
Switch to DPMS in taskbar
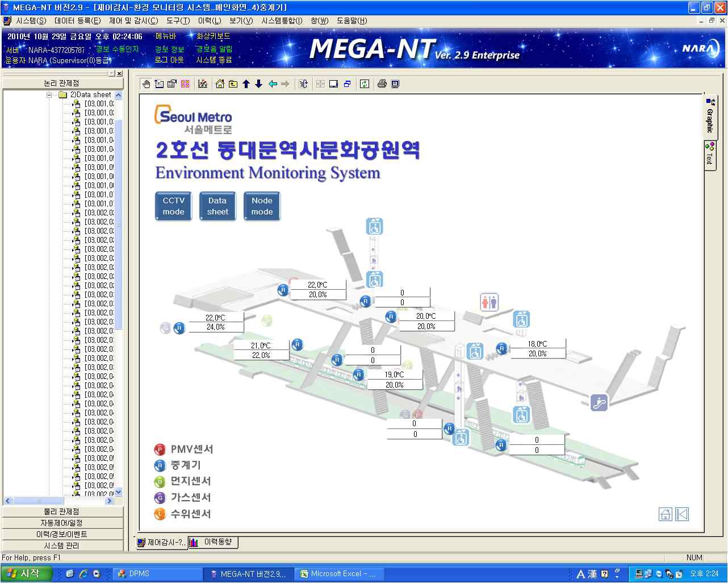click(157, 574)
